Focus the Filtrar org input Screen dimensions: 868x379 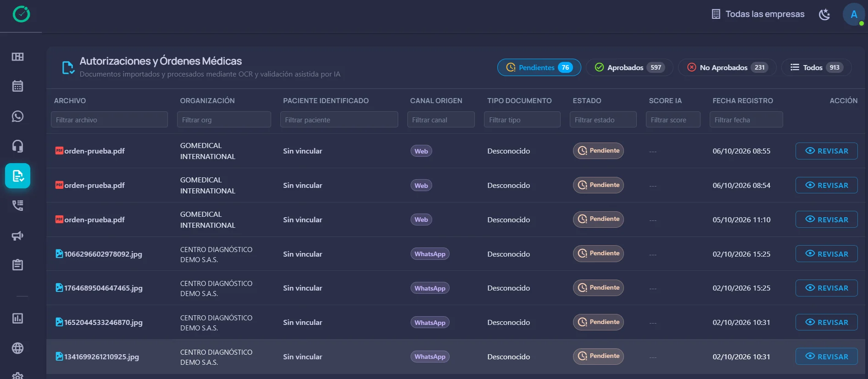click(224, 120)
